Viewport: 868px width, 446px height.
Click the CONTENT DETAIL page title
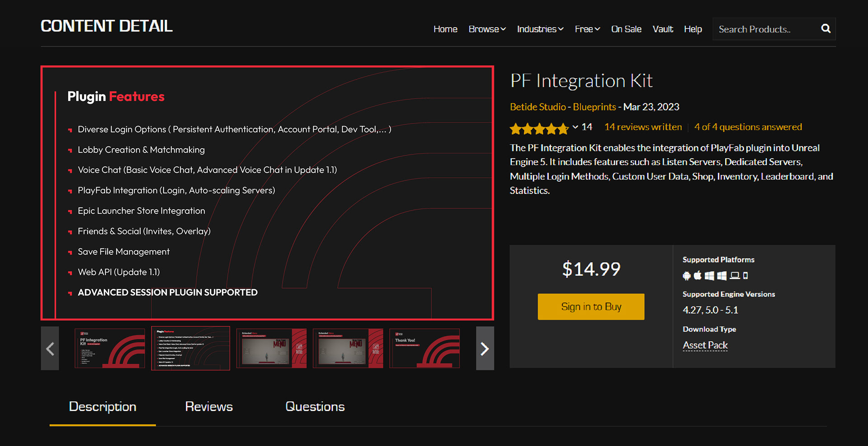[x=107, y=26]
